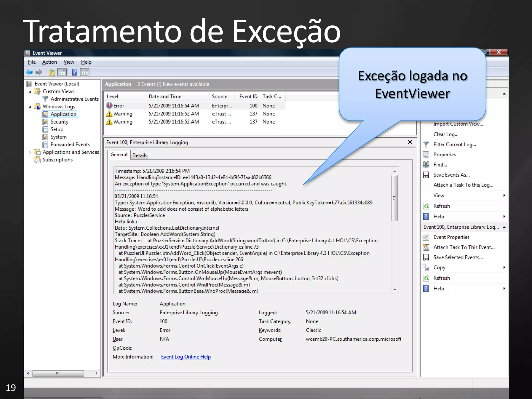Sort by the Task Category column header
Image resolution: width=532 pixels, height=399 pixels.
273,96
